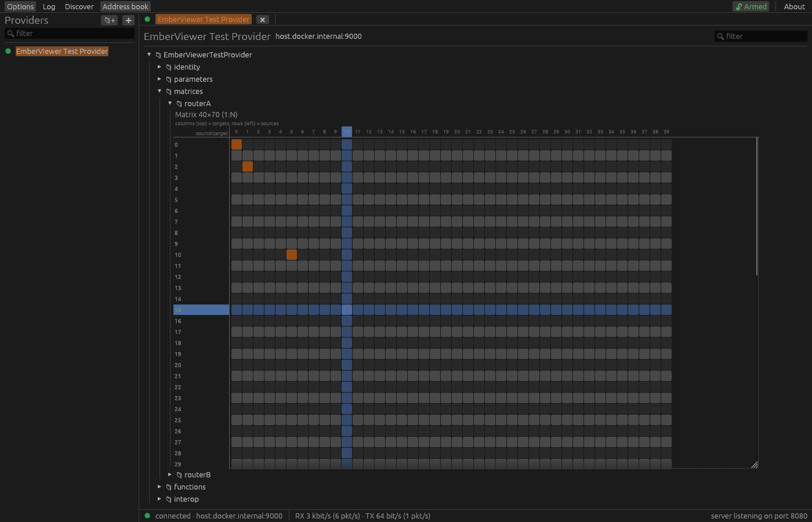This screenshot has height=522, width=812.
Task: Toggle active crosspoint source 2 target 1
Action: tap(248, 166)
